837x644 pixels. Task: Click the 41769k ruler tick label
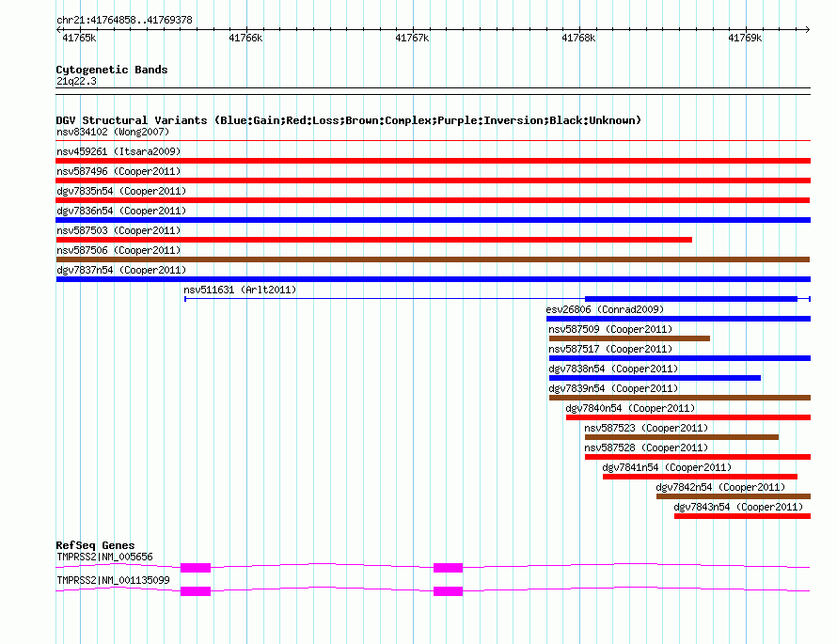click(745, 38)
